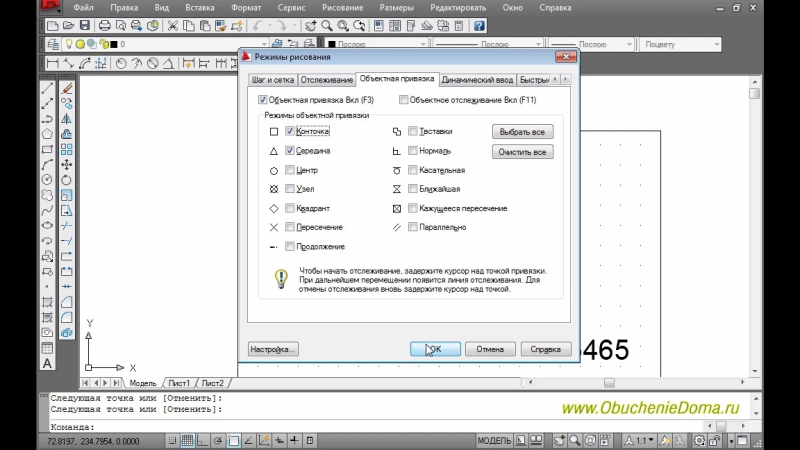Click the Команда: command line input
800x450 pixels.
point(378,427)
